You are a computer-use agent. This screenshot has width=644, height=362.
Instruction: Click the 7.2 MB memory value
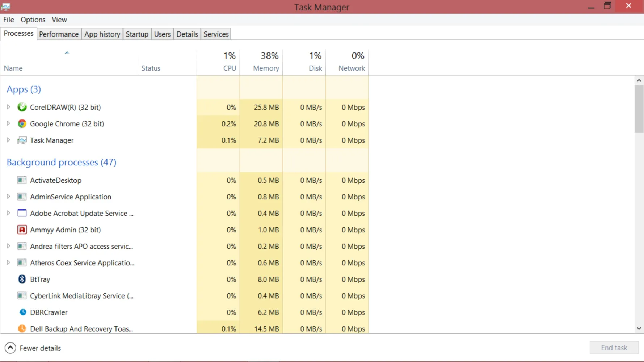(268, 140)
